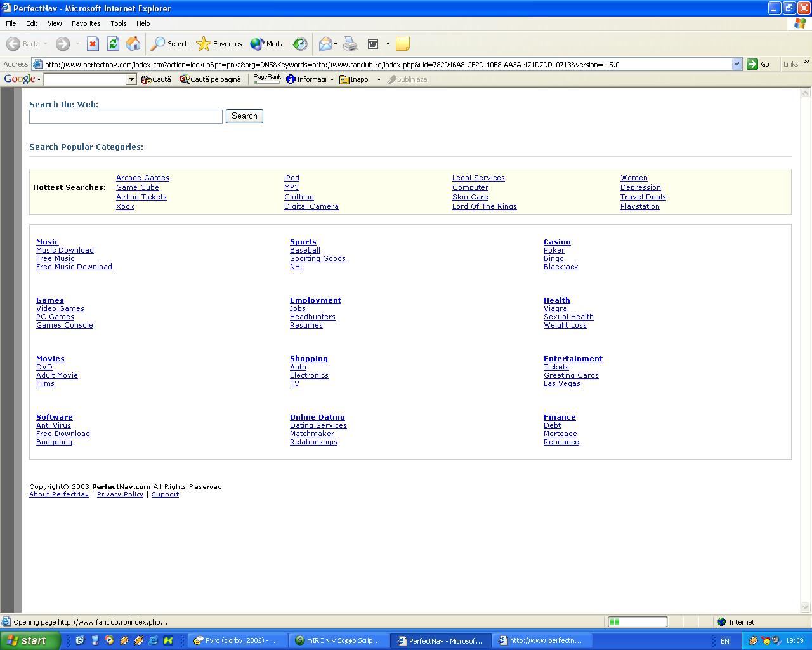Open the Favorites star in toolbar
The width and height of the screenshot is (812, 650).
[219, 44]
